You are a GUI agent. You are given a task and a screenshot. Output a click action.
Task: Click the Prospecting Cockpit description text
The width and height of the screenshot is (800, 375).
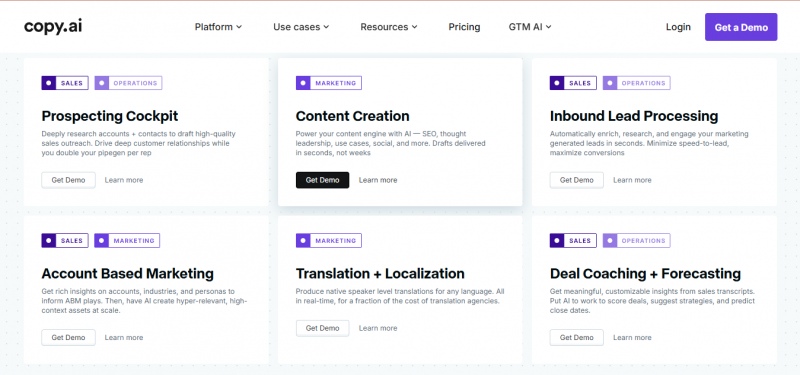138,143
